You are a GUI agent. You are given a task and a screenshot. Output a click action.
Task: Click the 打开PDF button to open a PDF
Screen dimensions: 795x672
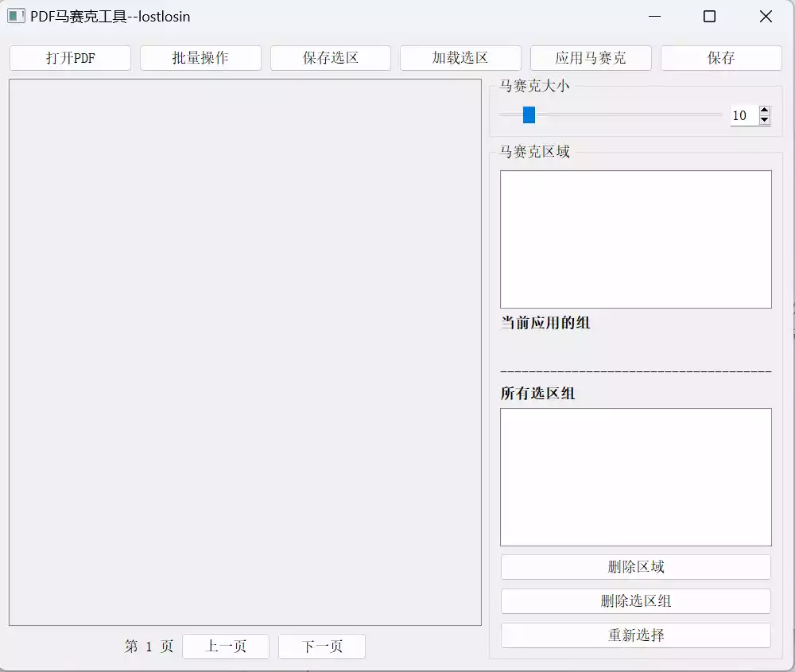[70, 57]
